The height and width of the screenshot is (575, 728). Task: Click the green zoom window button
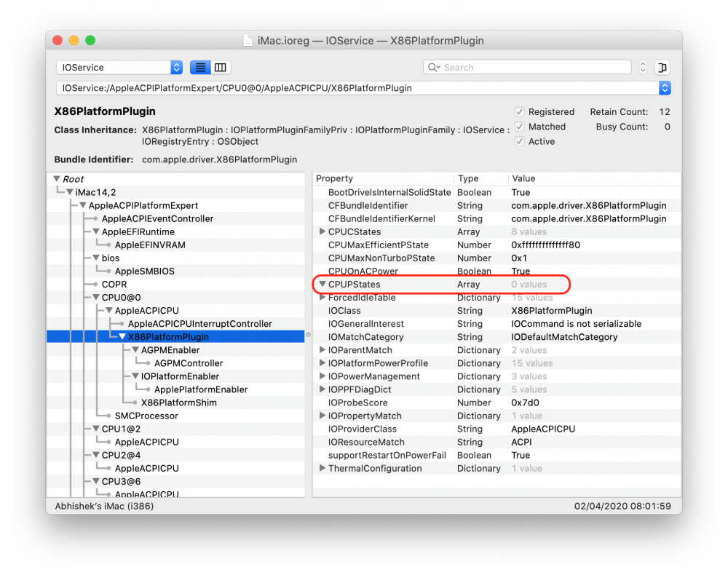[x=90, y=40]
